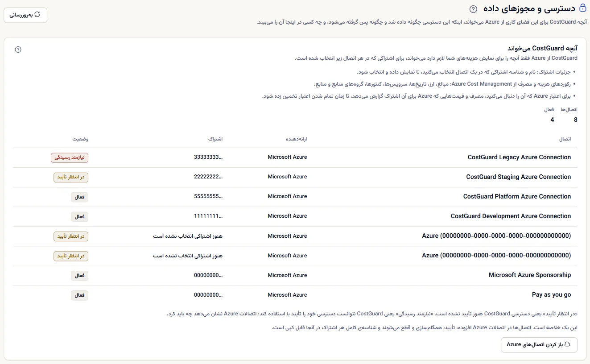Select subscription ID 00000000… in Sponsorship row
The image size is (590, 364).
click(x=208, y=275)
